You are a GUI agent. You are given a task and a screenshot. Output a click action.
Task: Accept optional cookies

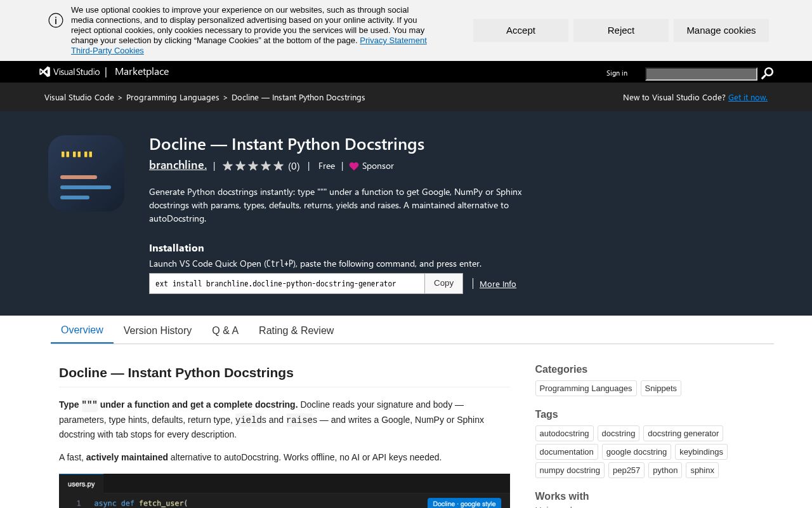[521, 30]
